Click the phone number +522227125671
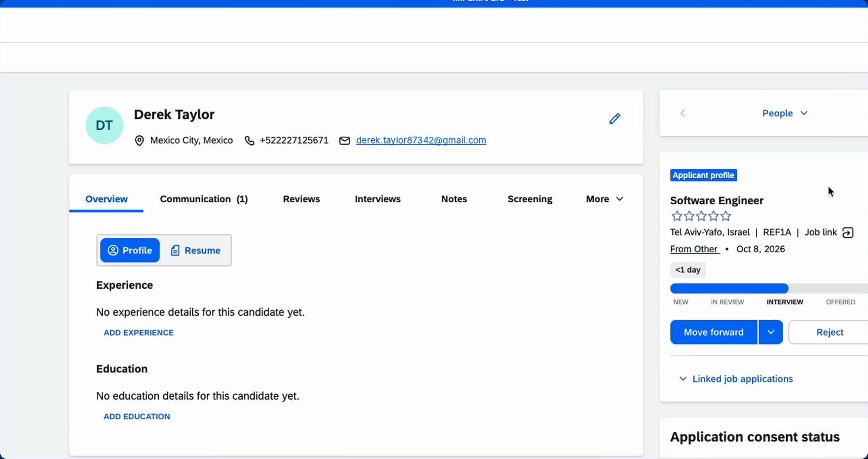This screenshot has width=868, height=459. click(294, 140)
